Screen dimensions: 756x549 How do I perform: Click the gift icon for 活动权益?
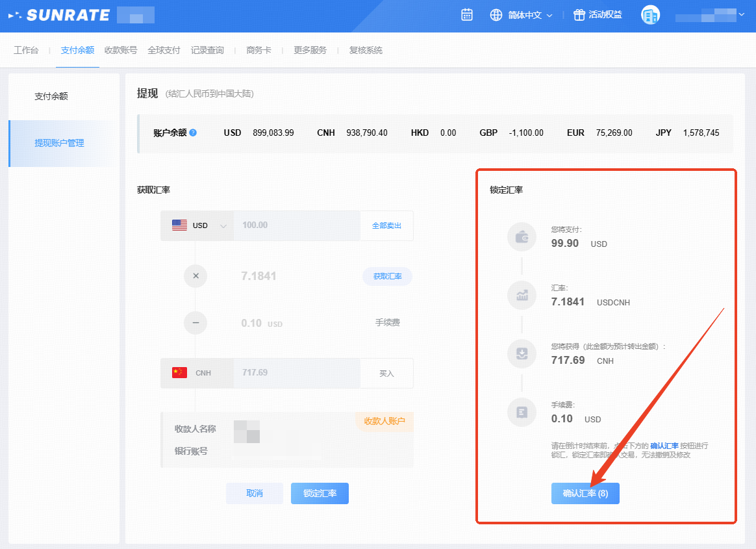pos(579,15)
